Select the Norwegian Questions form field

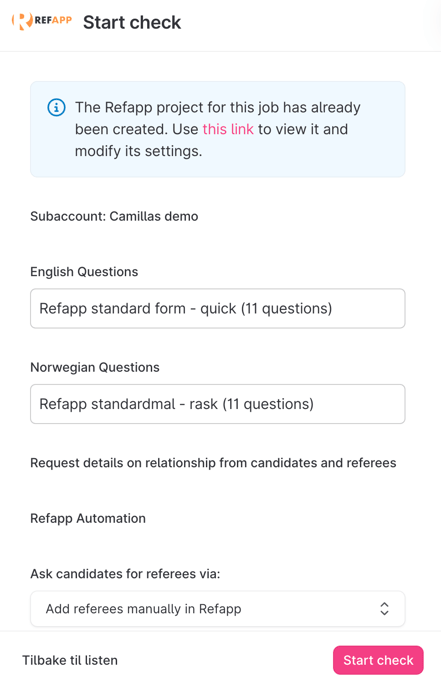click(x=218, y=404)
